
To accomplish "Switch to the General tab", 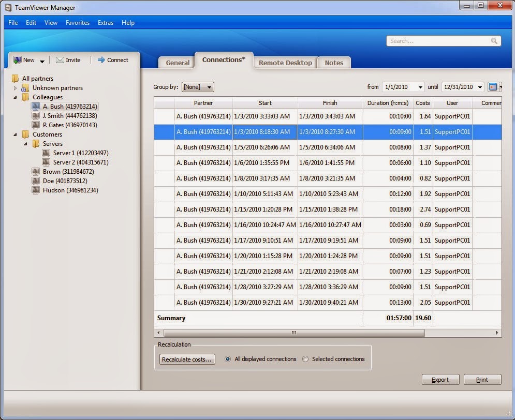I will pyautogui.click(x=178, y=63).
